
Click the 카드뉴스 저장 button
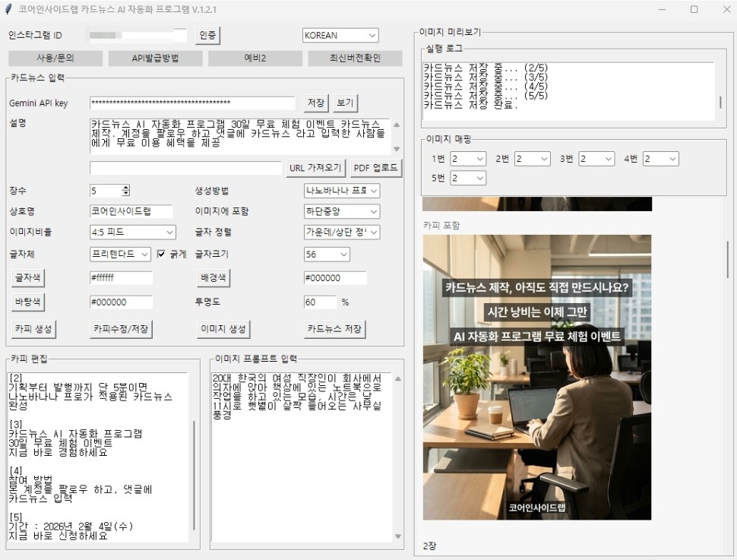tap(334, 329)
